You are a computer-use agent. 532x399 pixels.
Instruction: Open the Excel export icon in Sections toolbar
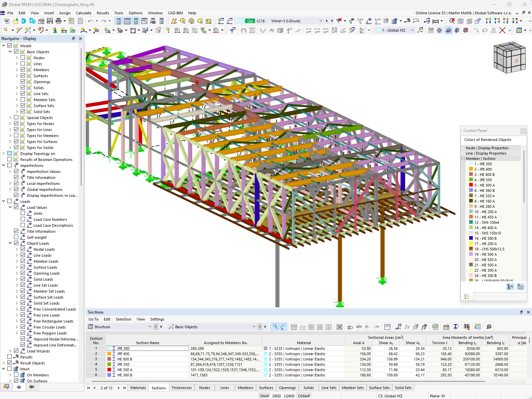click(435, 327)
